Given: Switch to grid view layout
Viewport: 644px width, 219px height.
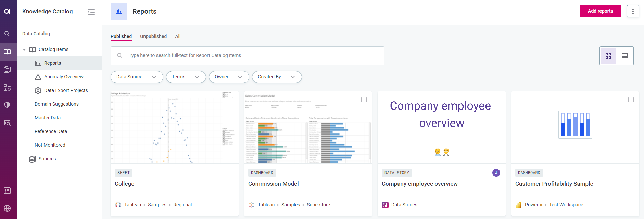Looking at the screenshot, I should pyautogui.click(x=608, y=56).
